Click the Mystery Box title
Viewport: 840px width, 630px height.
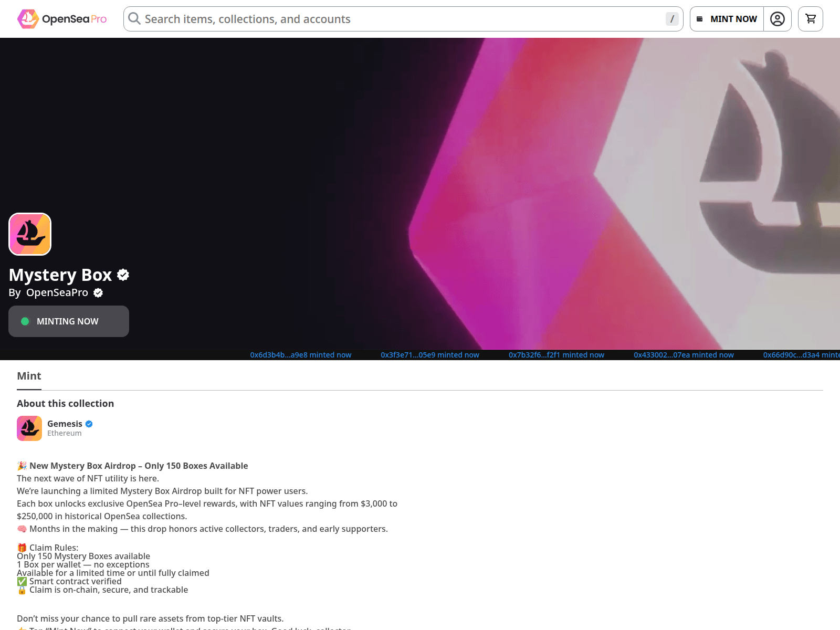(60, 275)
